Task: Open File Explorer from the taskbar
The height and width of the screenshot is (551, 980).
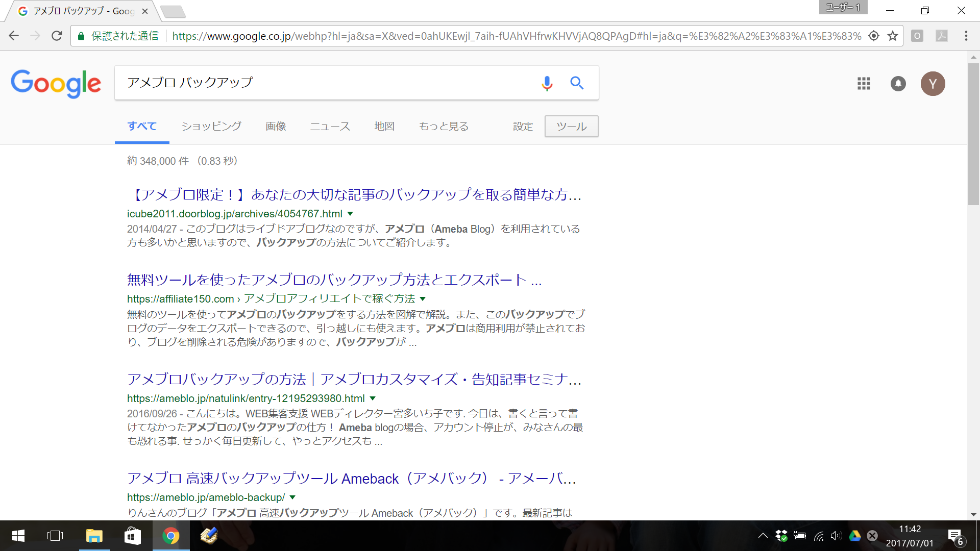Action: [x=94, y=536]
